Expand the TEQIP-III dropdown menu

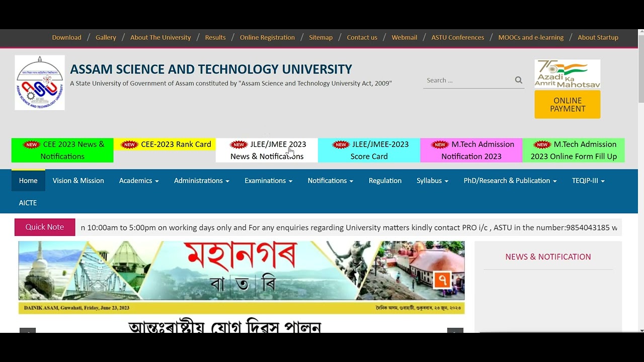click(588, 180)
